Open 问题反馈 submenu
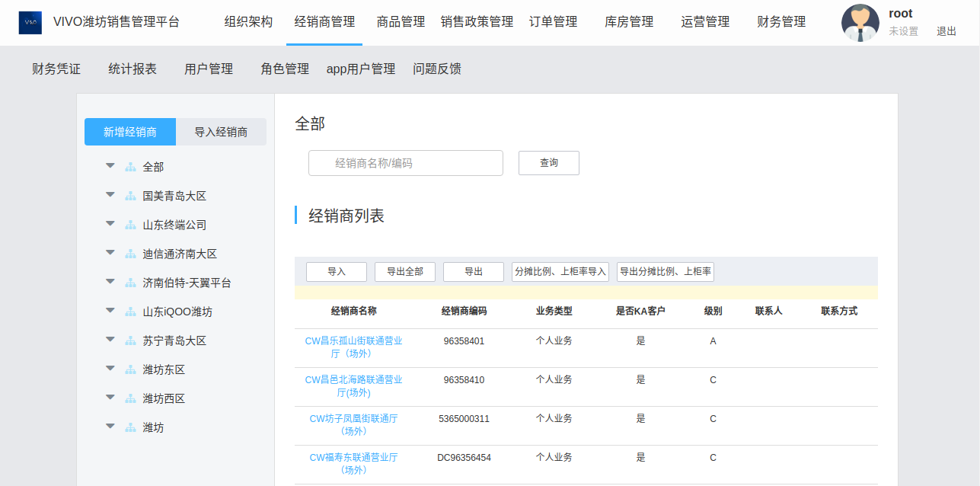This screenshot has width=980, height=486. (437, 69)
